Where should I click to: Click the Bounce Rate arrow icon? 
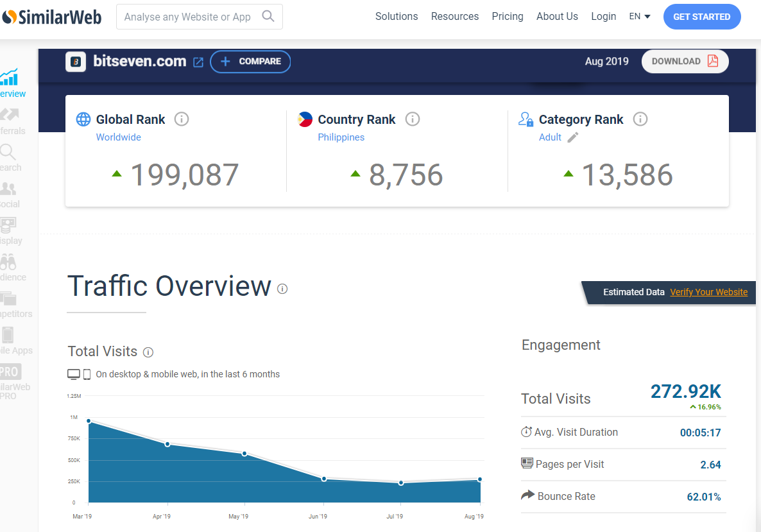[527, 495]
